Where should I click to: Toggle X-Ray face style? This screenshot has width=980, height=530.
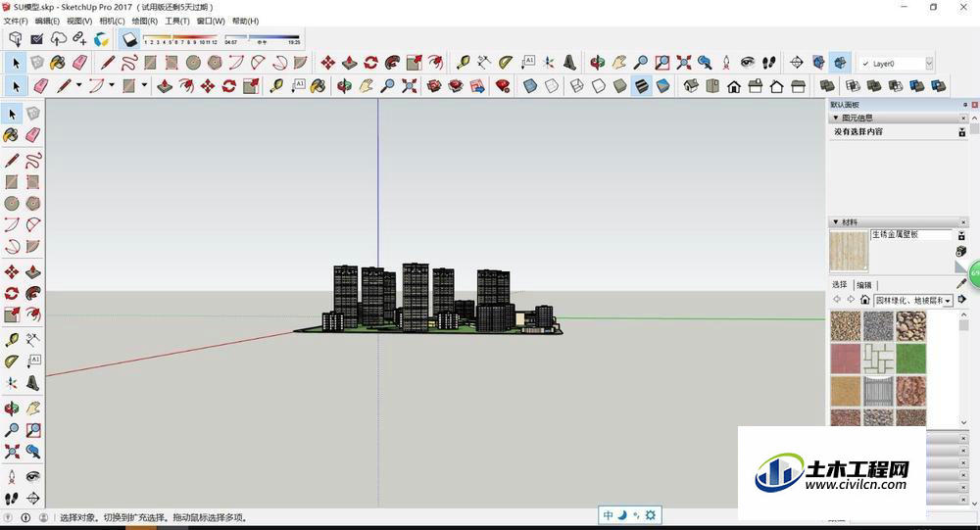[530, 85]
